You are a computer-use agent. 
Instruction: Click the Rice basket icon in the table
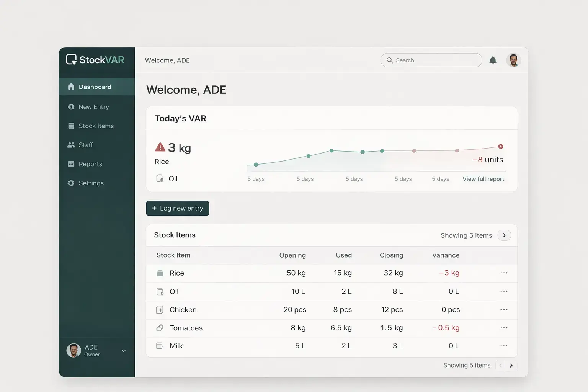[x=160, y=273]
